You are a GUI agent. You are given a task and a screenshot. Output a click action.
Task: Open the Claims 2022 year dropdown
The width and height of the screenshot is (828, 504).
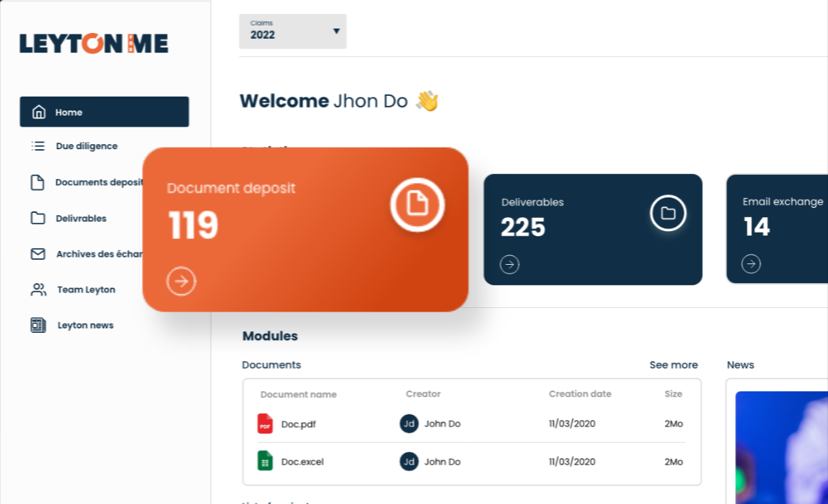[x=293, y=31]
